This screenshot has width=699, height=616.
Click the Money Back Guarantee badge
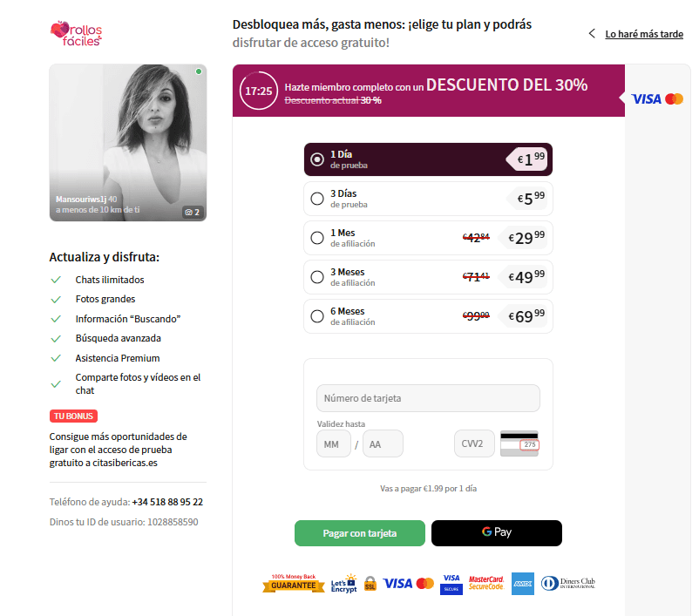tap(294, 583)
